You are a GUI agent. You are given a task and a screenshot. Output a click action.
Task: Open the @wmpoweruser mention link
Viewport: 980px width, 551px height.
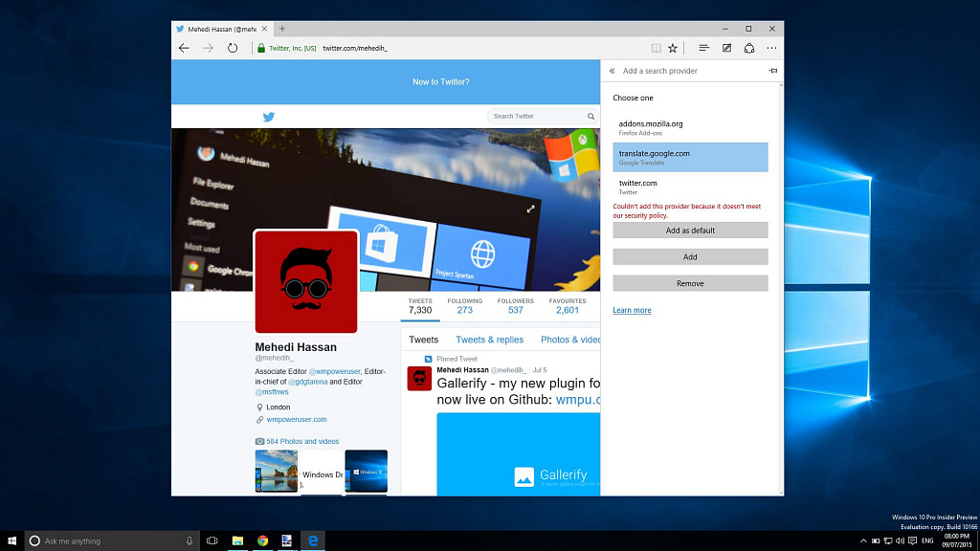(x=334, y=371)
